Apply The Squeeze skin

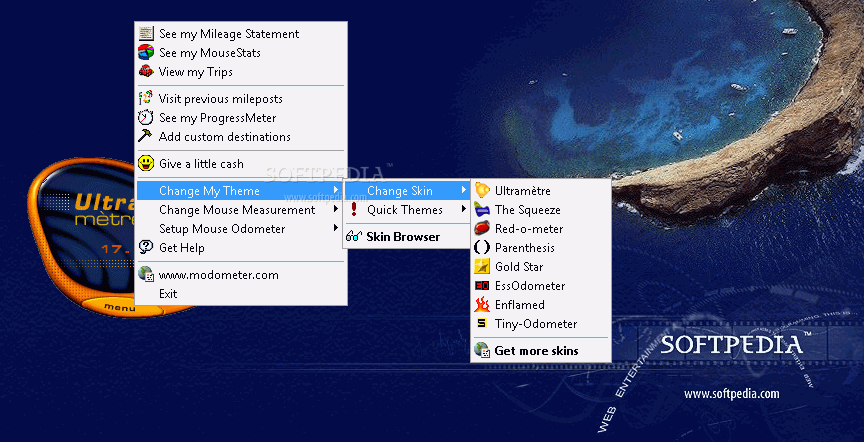pyautogui.click(x=541, y=210)
